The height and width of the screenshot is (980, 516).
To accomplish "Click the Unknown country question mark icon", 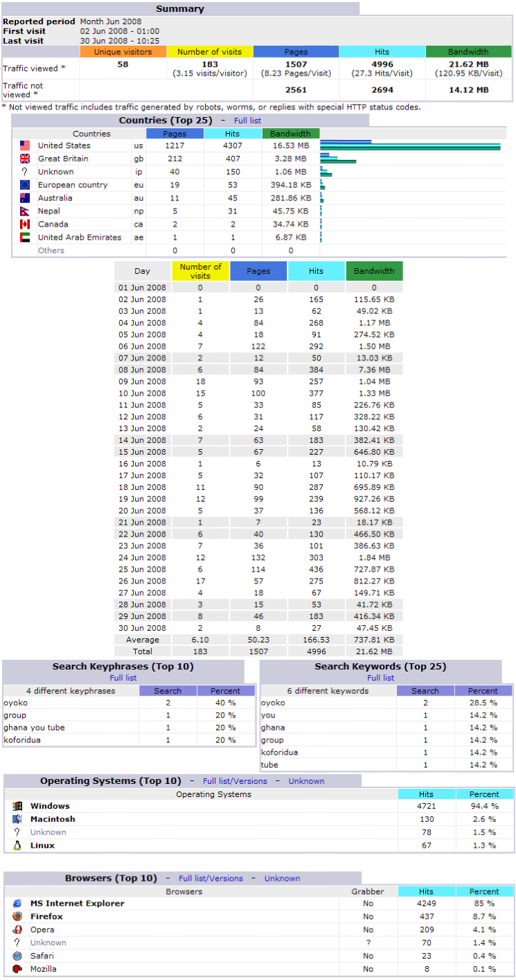I will pos(25,172).
